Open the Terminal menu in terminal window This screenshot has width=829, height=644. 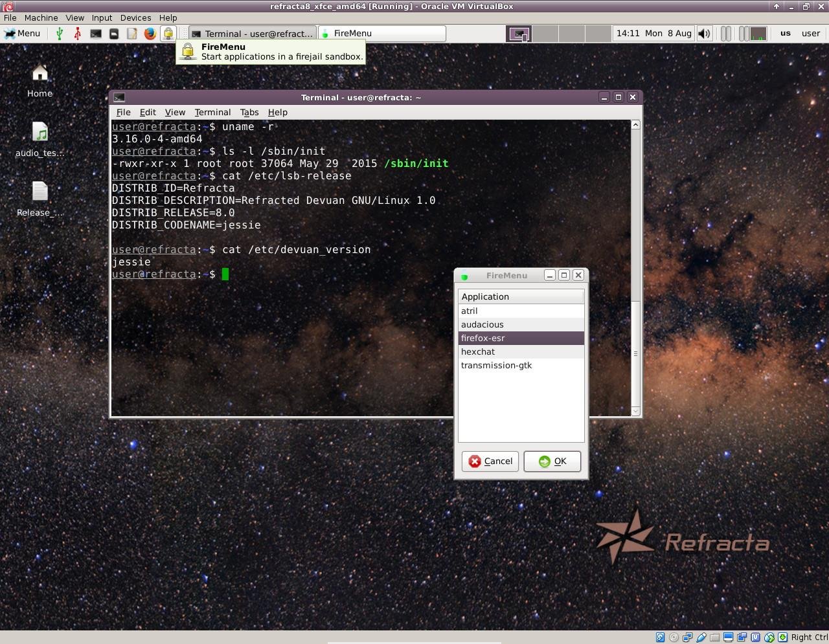pyautogui.click(x=212, y=112)
